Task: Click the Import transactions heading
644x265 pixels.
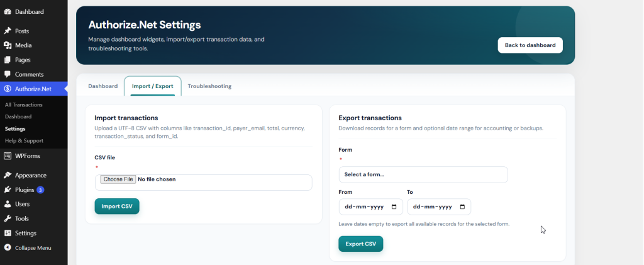Action: point(126,118)
